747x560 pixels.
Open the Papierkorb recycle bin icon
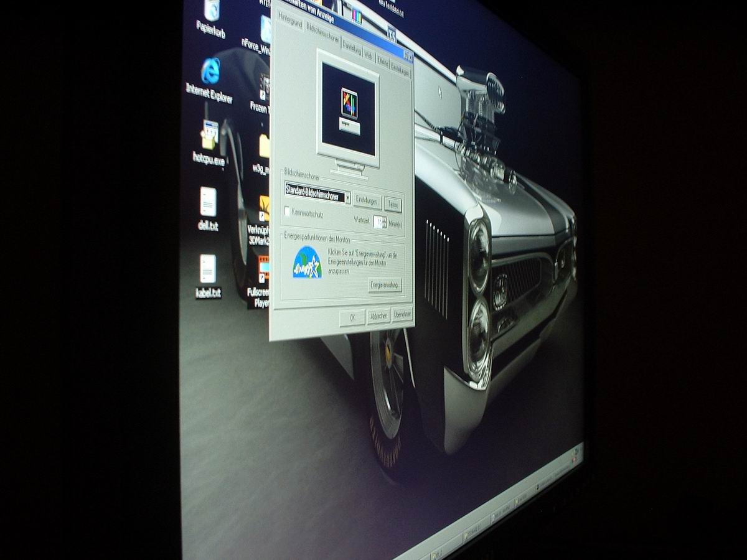point(212,11)
